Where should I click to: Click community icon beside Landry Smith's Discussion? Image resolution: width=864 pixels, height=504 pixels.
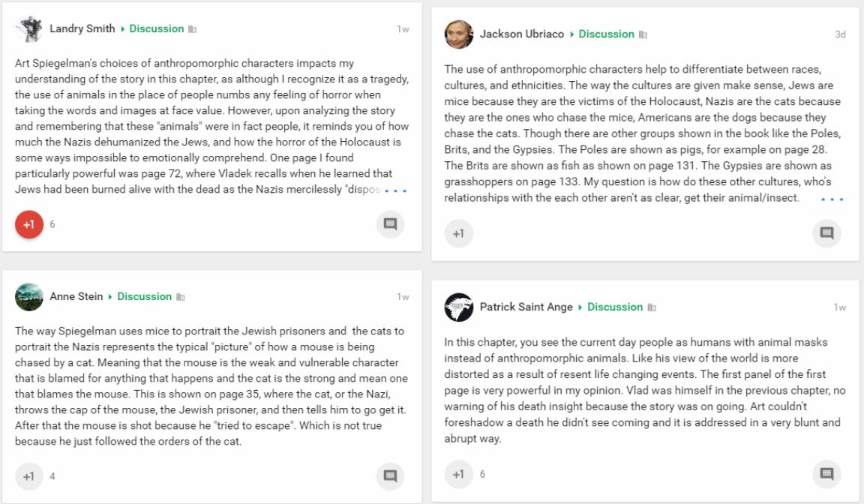click(192, 29)
